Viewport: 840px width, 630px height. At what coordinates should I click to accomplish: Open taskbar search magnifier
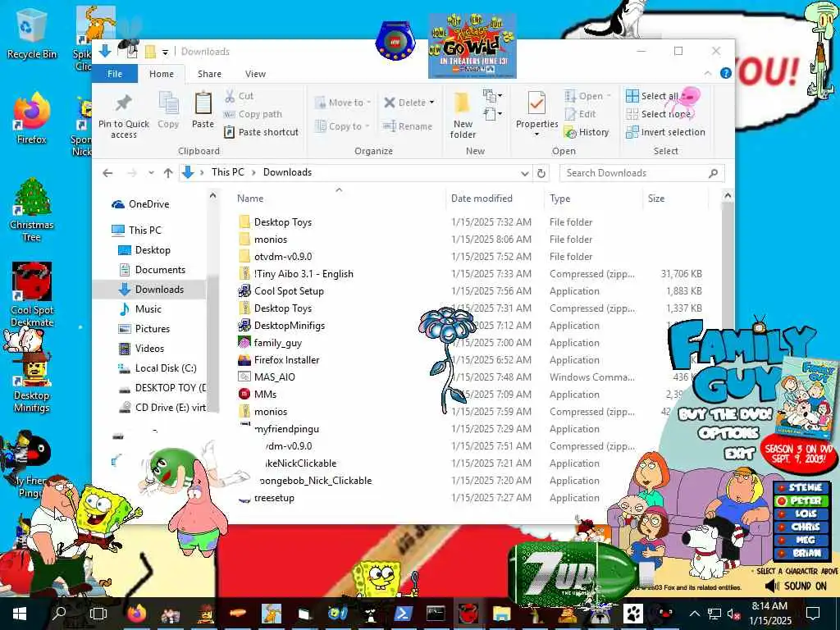[x=59, y=614]
